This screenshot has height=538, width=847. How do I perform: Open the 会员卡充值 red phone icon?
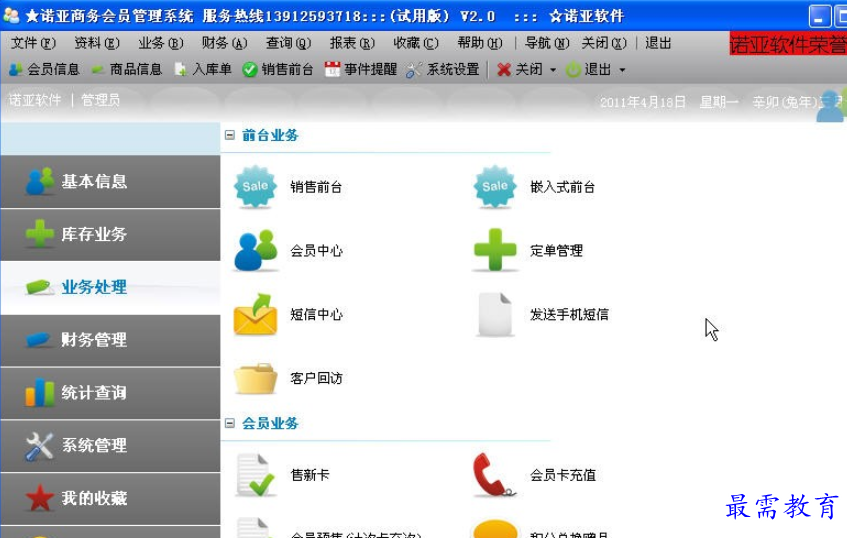(494, 475)
